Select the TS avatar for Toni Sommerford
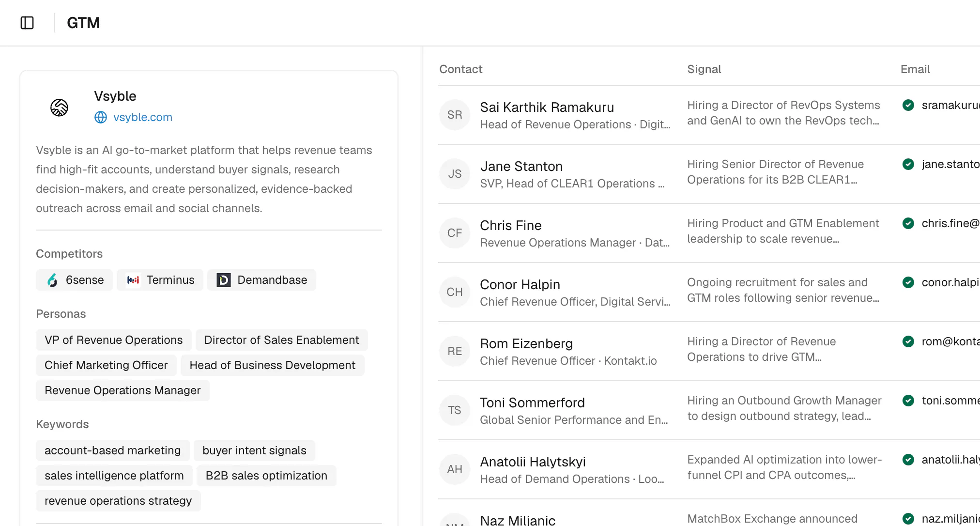980x526 pixels. point(455,410)
